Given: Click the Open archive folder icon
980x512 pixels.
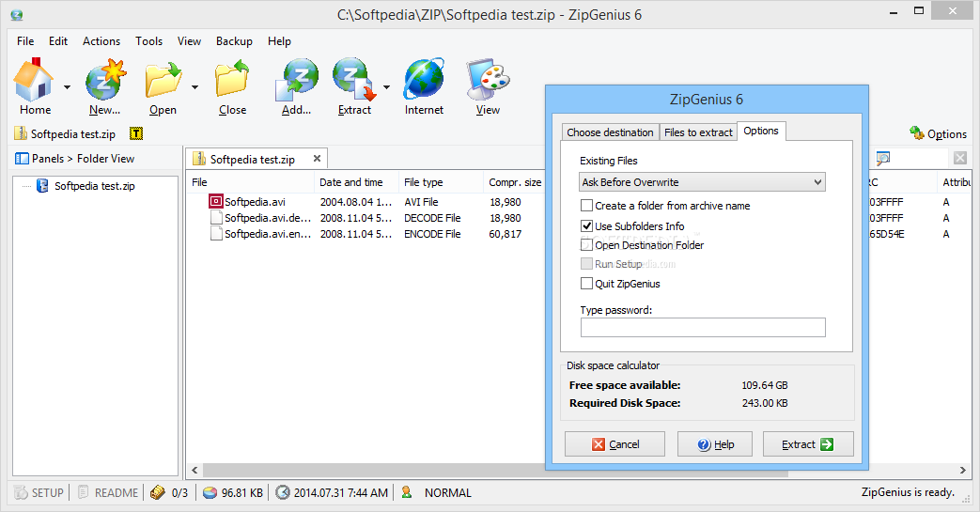Looking at the screenshot, I should point(163,80).
